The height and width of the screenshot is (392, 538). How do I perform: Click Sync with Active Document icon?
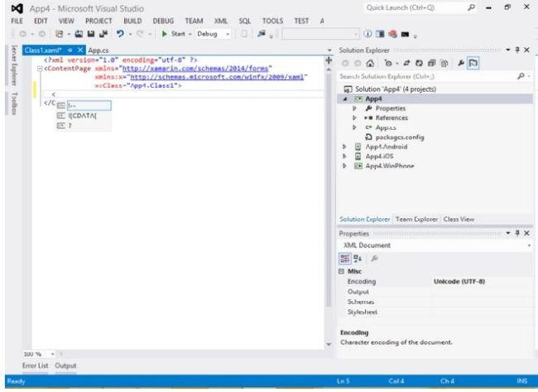pyautogui.click(x=406, y=63)
